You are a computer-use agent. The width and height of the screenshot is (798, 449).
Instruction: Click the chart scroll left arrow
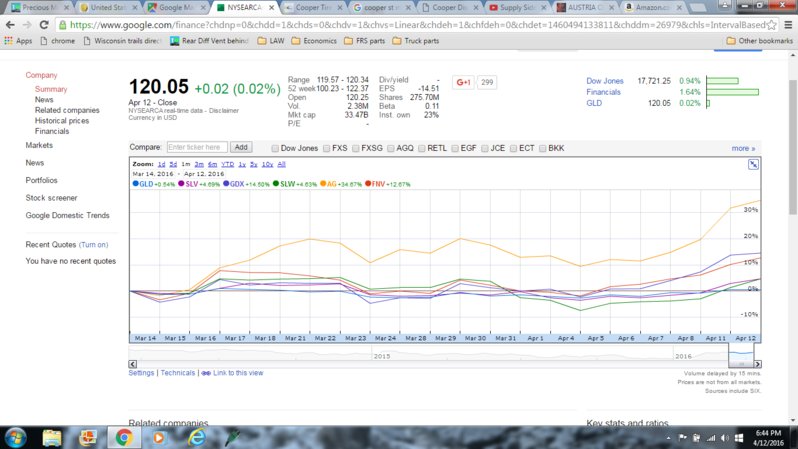tap(132, 364)
